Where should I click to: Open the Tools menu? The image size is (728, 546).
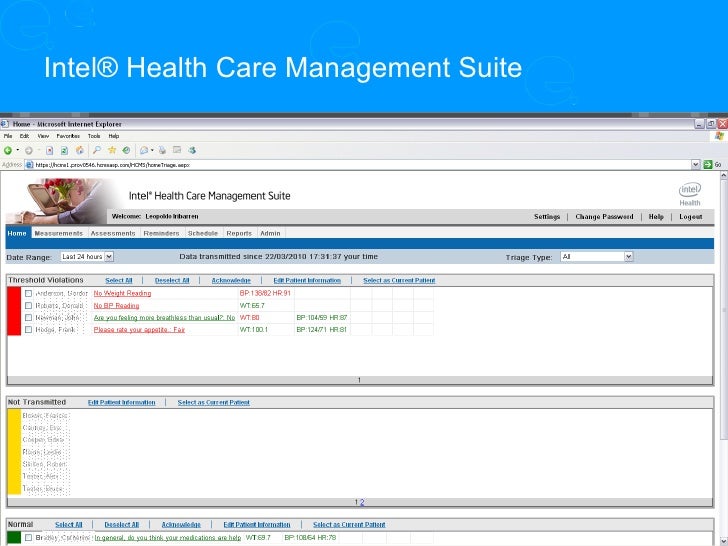94,136
